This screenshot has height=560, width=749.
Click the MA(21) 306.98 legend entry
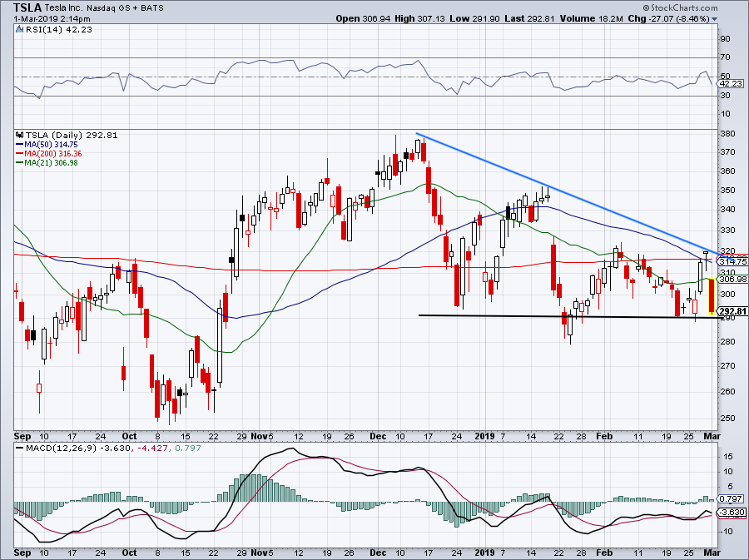tap(47, 163)
